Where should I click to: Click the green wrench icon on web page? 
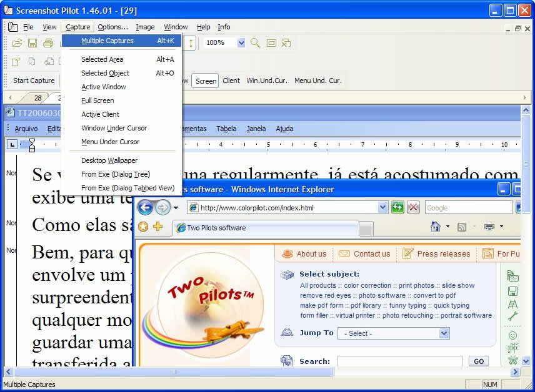click(512, 316)
